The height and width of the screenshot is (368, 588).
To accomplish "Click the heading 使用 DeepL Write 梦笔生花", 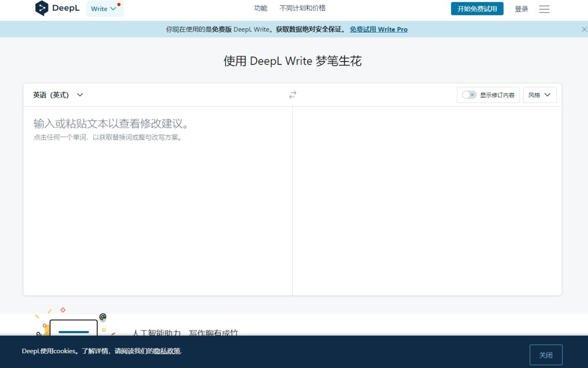I will tap(292, 61).
